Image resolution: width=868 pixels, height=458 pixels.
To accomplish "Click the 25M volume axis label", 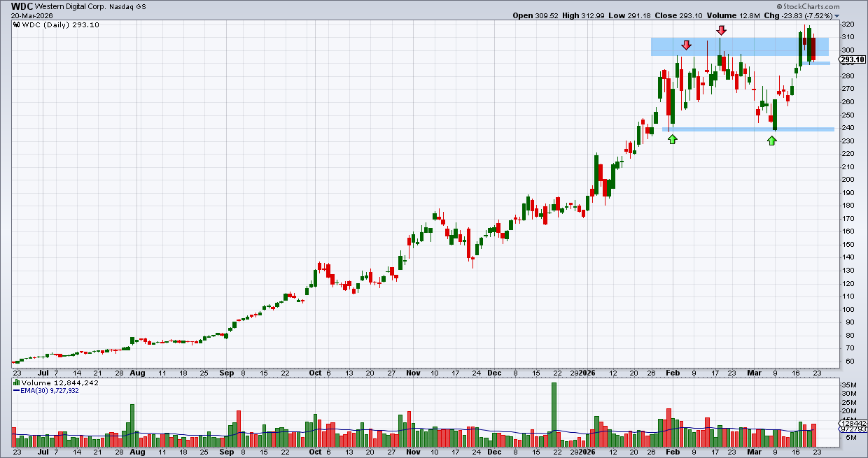I will [x=849, y=403].
